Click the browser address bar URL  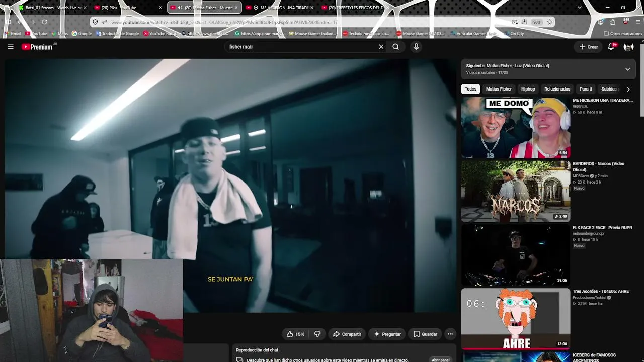coord(224,22)
